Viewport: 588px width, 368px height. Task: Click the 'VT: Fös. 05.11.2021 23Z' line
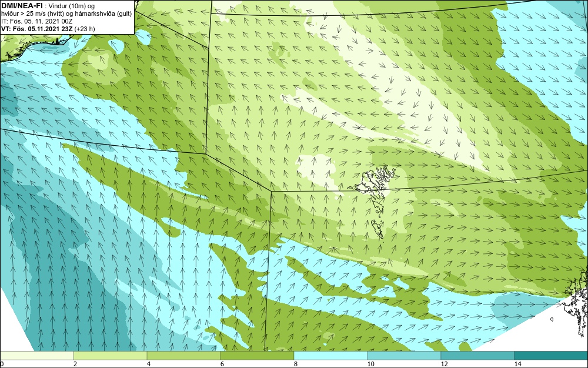(x=48, y=28)
